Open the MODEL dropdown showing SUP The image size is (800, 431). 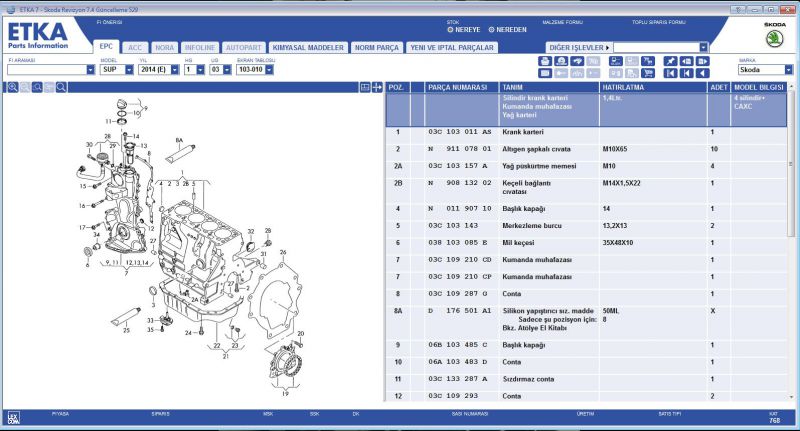(x=129, y=69)
